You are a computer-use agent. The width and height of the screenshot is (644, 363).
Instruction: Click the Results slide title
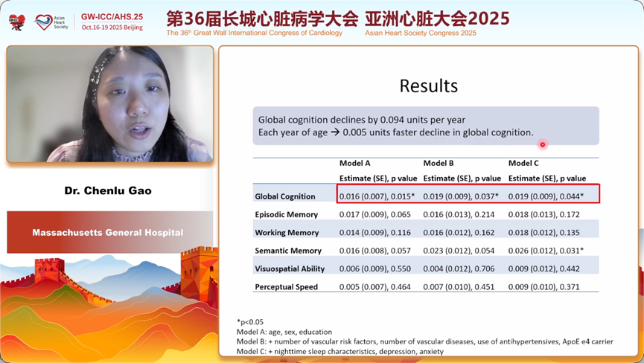pos(428,86)
